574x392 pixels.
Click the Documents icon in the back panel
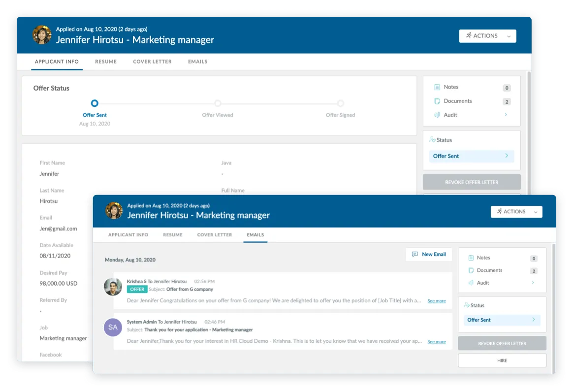coord(437,101)
